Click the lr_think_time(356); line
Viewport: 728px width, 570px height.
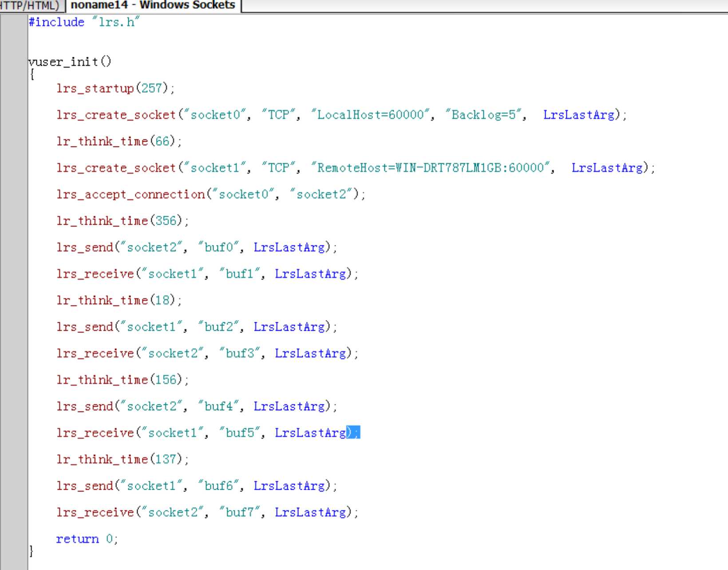(x=123, y=221)
